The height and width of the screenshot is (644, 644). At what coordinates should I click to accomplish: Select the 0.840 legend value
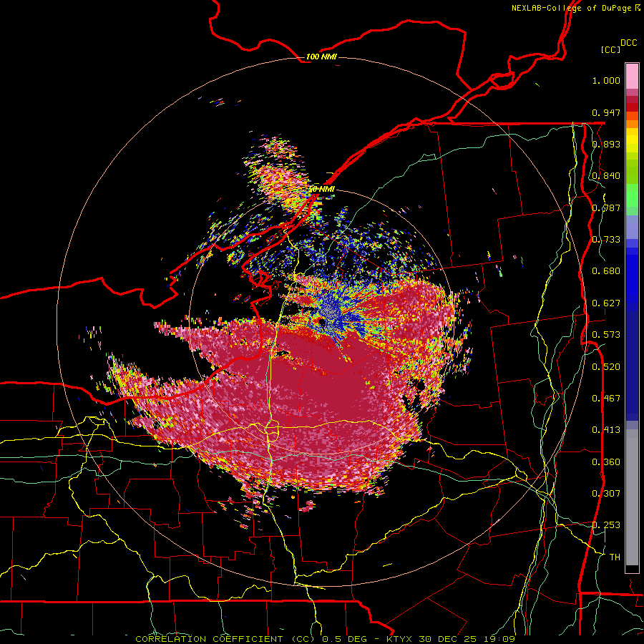pyautogui.click(x=606, y=176)
